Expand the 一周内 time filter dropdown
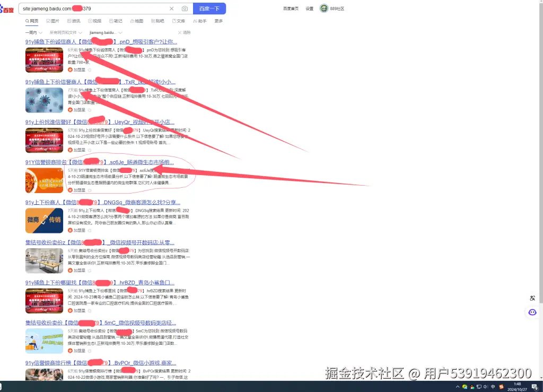This screenshot has height=392, width=543. point(33,32)
